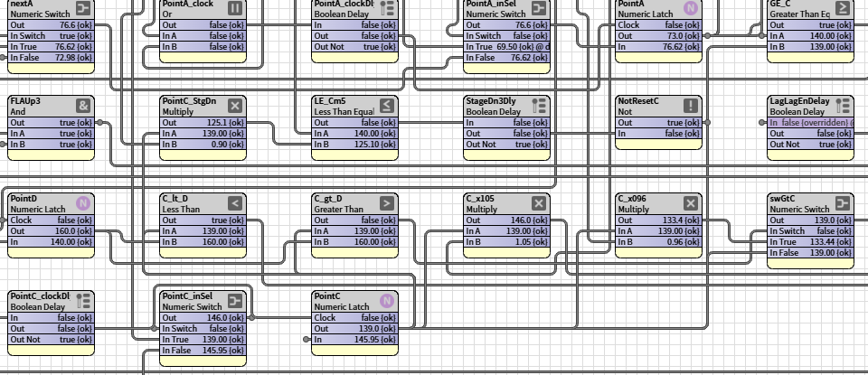Click the C_x105 Multiply icon
This screenshot has width=868, height=375.
tap(539, 203)
